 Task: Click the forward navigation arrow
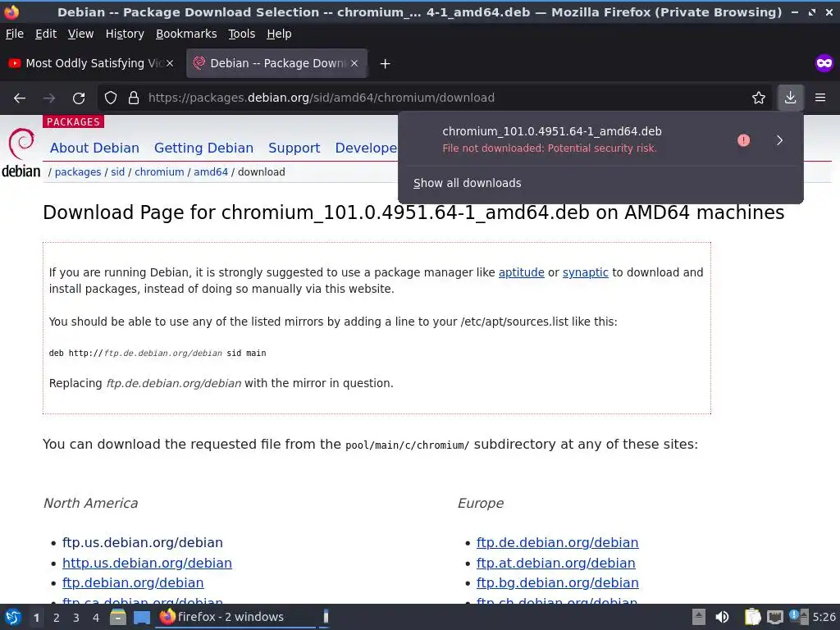pyautogui.click(x=49, y=98)
